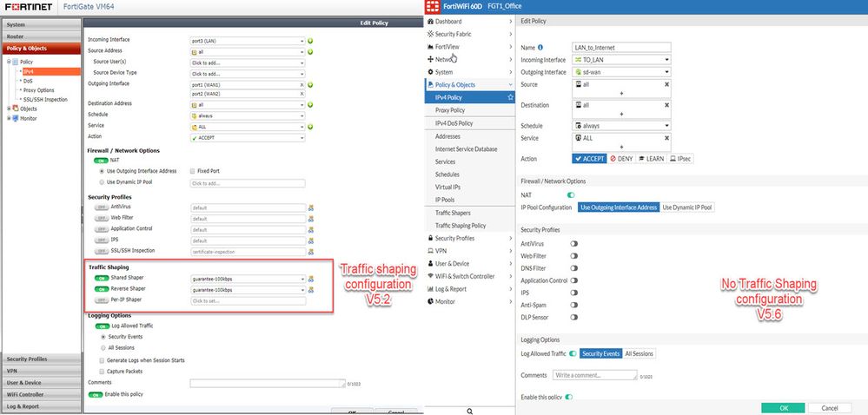Open Security Fabric menu item
This screenshot has height=415, width=868.
pyautogui.click(x=470, y=35)
